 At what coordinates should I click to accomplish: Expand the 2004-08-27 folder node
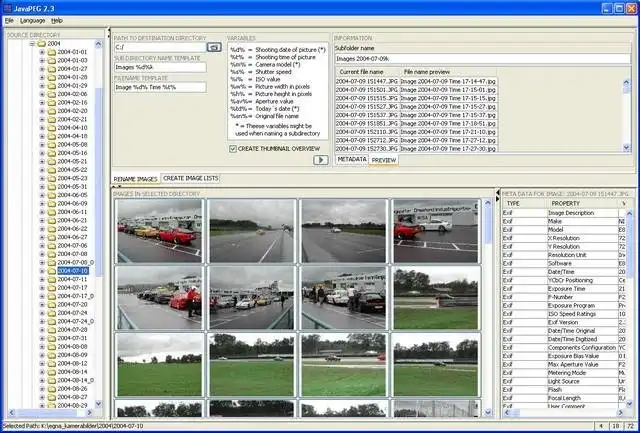click(x=42, y=397)
